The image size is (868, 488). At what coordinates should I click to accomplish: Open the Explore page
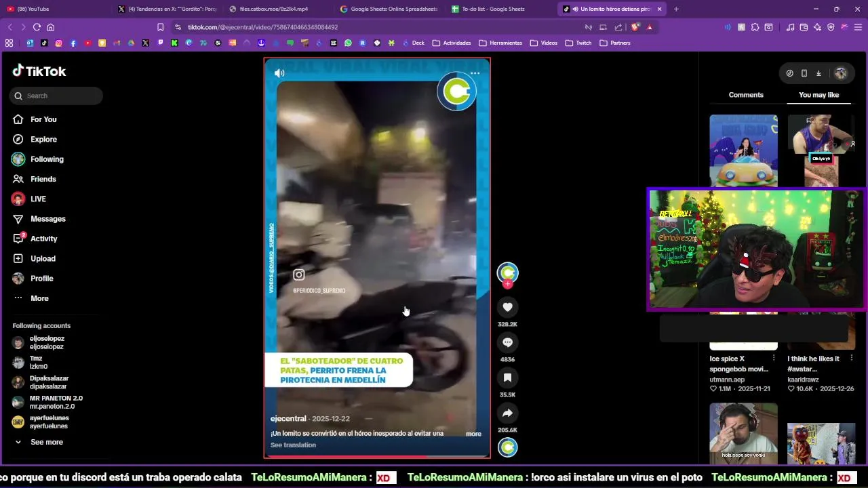tap(43, 139)
